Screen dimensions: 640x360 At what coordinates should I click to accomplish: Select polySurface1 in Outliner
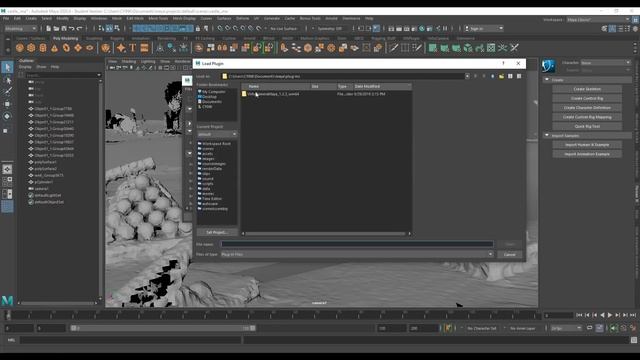(x=46, y=162)
